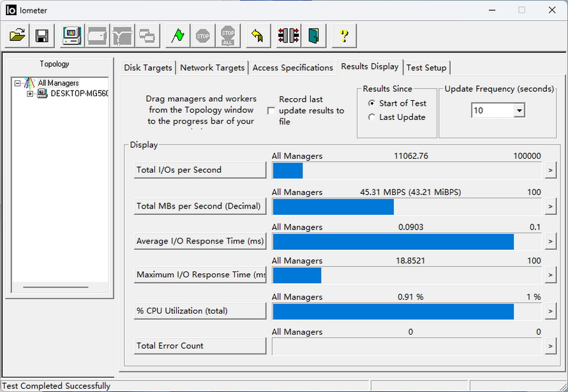Click the Stop current test icon

[203, 36]
